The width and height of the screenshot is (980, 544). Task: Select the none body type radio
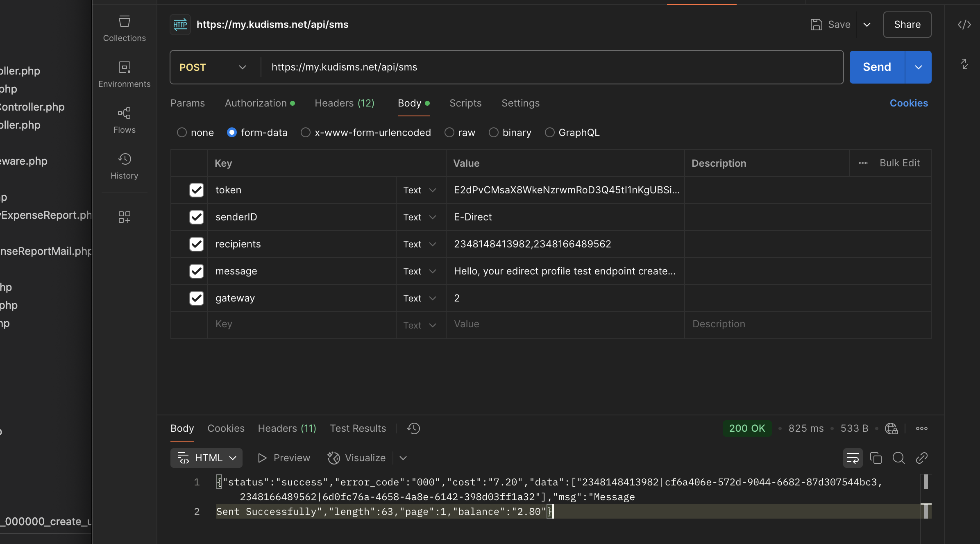[x=182, y=133]
